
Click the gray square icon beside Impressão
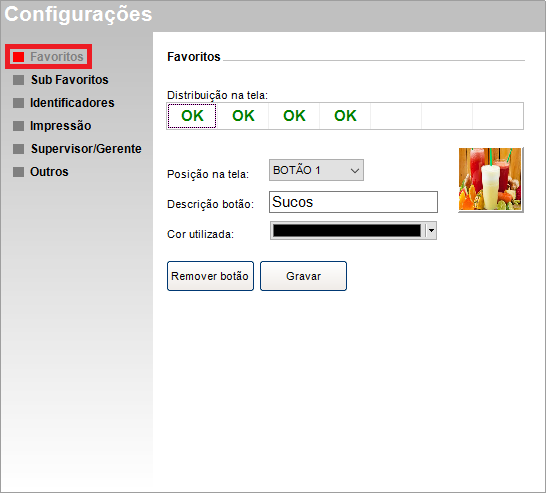click(18, 126)
